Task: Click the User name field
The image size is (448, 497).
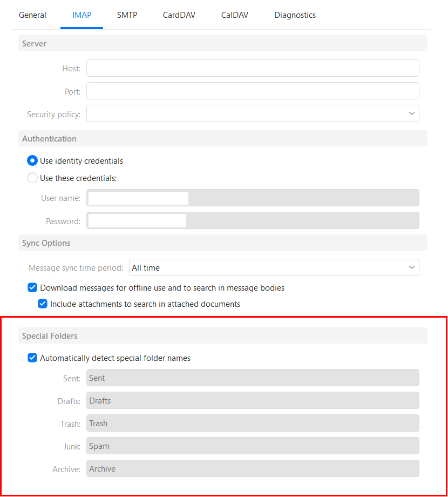Action: (253, 198)
